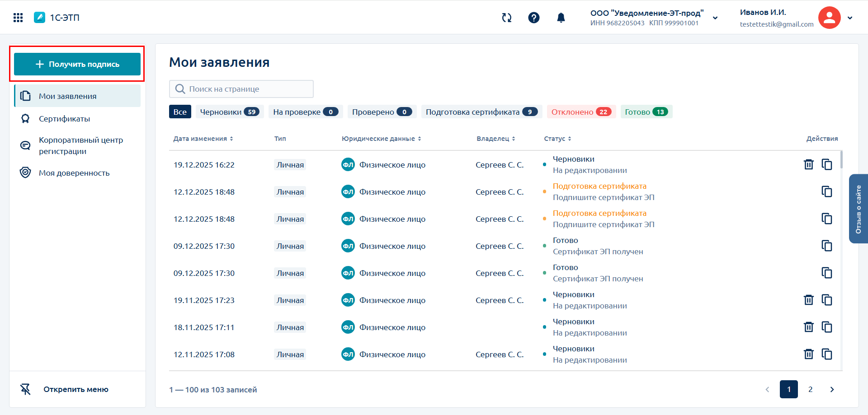Click the Получить подпись button
This screenshot has height=415, width=868.
(77, 64)
